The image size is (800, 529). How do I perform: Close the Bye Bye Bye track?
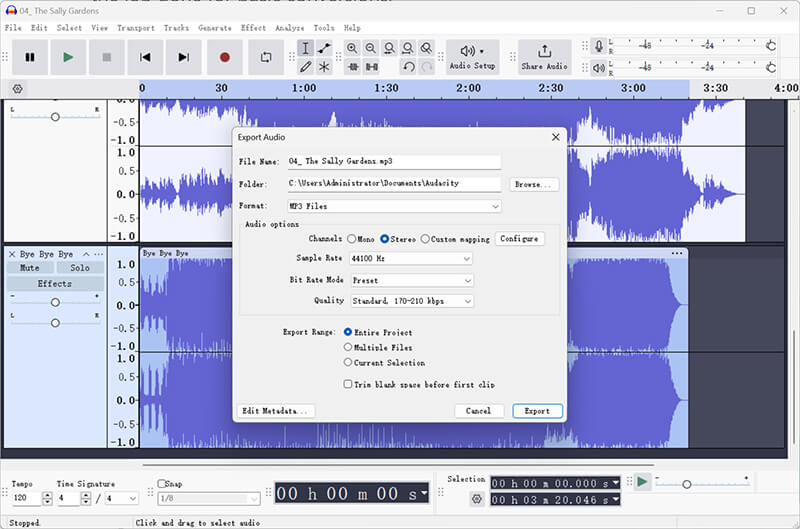[x=12, y=254]
